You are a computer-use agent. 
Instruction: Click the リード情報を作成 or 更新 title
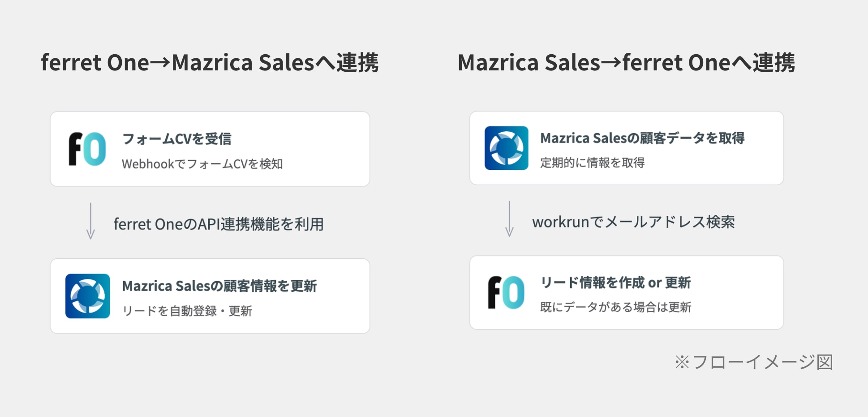[615, 282]
